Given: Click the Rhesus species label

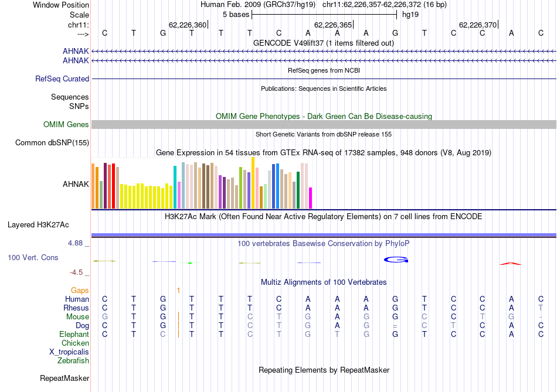Looking at the screenshot, I should tap(76, 308).
